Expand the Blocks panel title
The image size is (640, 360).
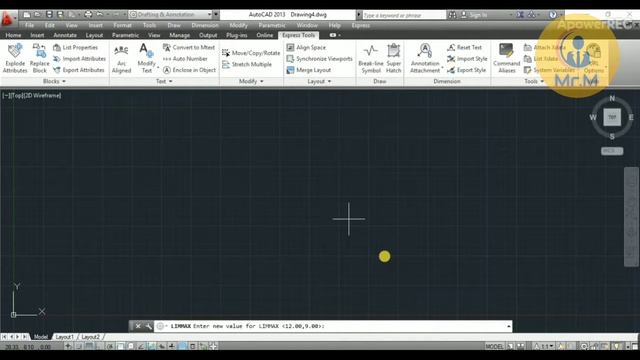tap(54, 81)
